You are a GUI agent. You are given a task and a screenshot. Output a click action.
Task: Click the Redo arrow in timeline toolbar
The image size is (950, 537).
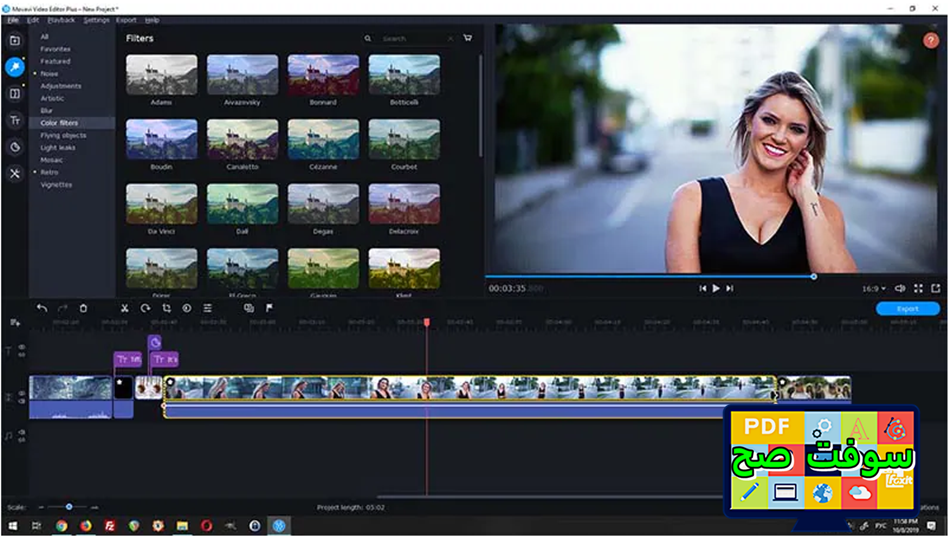coord(62,308)
